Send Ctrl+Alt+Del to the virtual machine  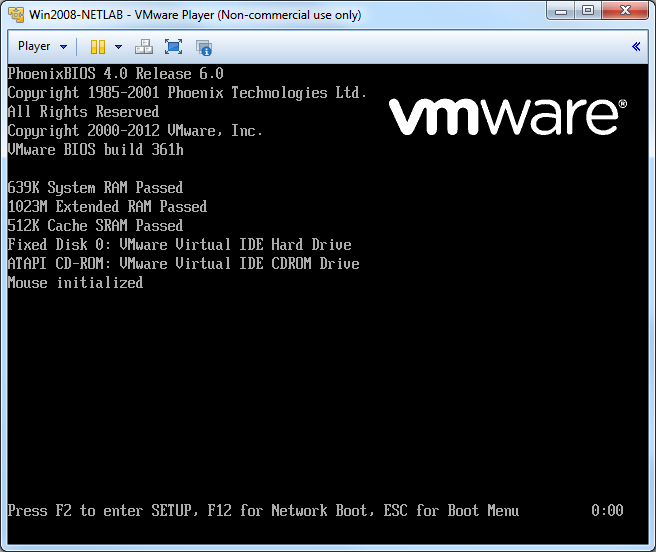[144, 47]
